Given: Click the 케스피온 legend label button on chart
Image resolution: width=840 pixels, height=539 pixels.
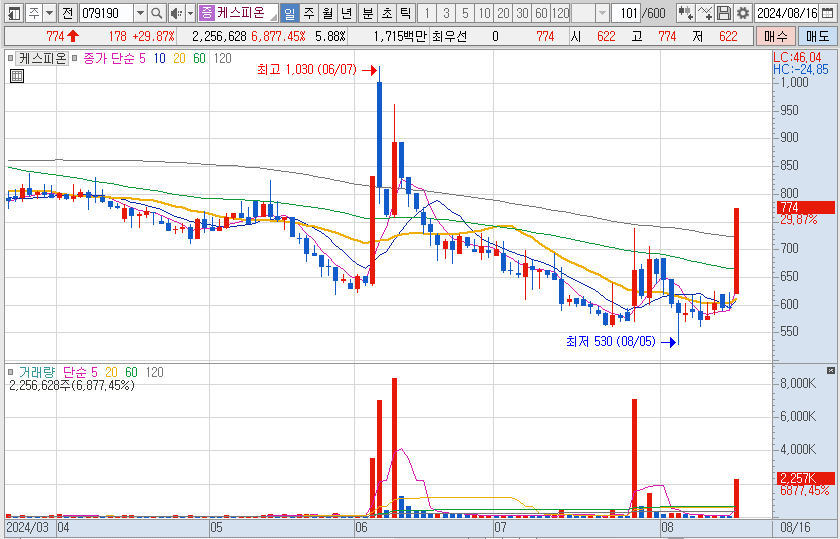Looking at the screenshot, I should pyautogui.click(x=42, y=58).
